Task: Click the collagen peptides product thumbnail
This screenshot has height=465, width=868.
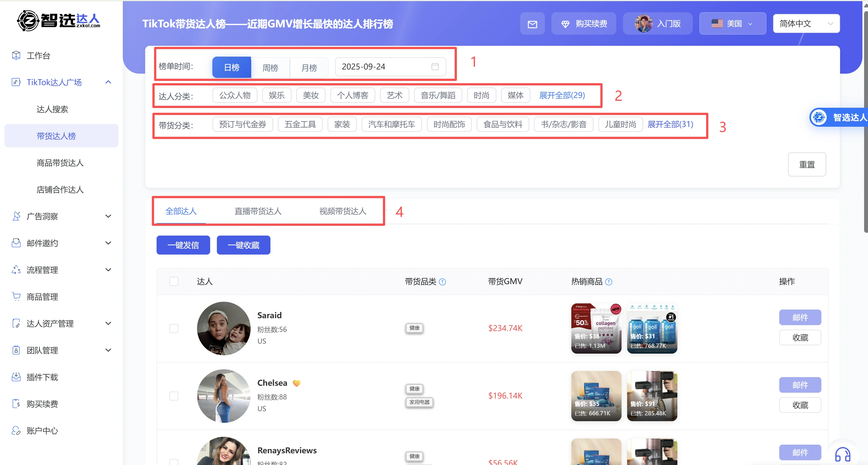Action: pyautogui.click(x=596, y=328)
